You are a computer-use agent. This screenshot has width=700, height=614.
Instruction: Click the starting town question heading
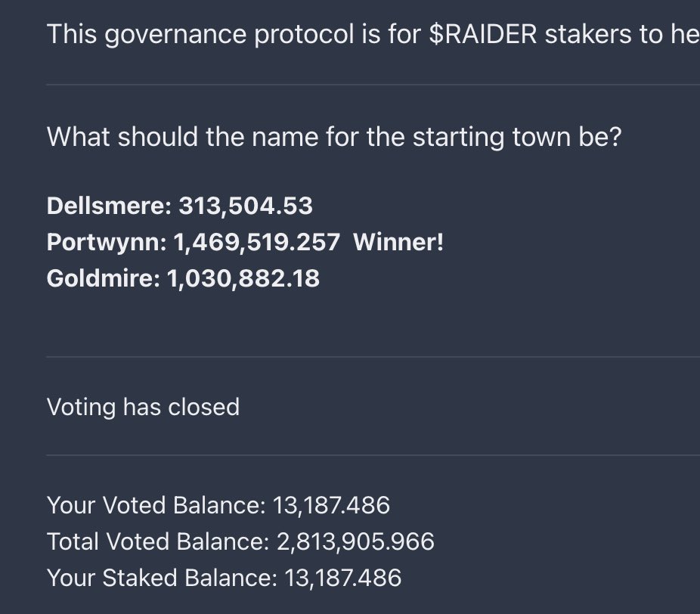334,137
